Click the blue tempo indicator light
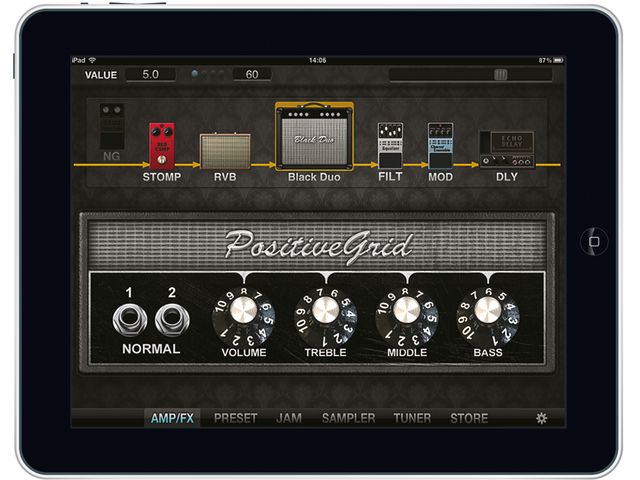The height and width of the screenshot is (480, 640). tap(195, 74)
